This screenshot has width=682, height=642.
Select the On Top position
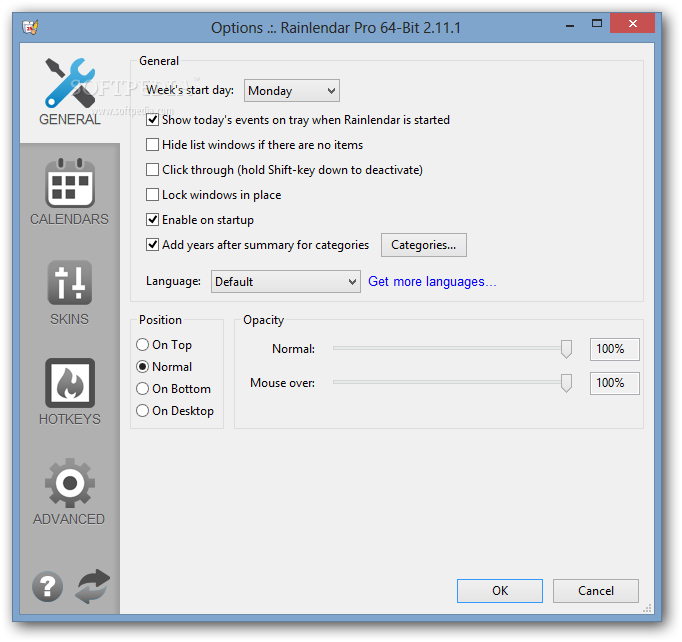pyautogui.click(x=142, y=344)
